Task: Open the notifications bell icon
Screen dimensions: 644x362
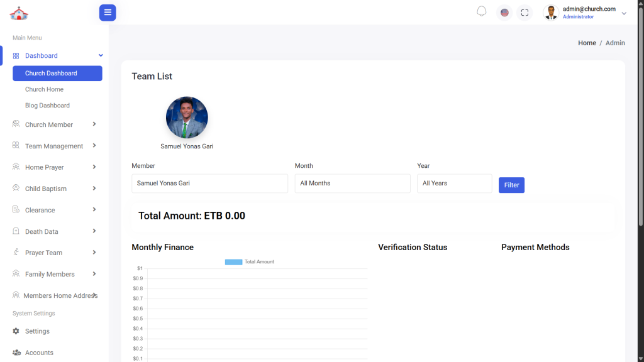Action: click(482, 12)
